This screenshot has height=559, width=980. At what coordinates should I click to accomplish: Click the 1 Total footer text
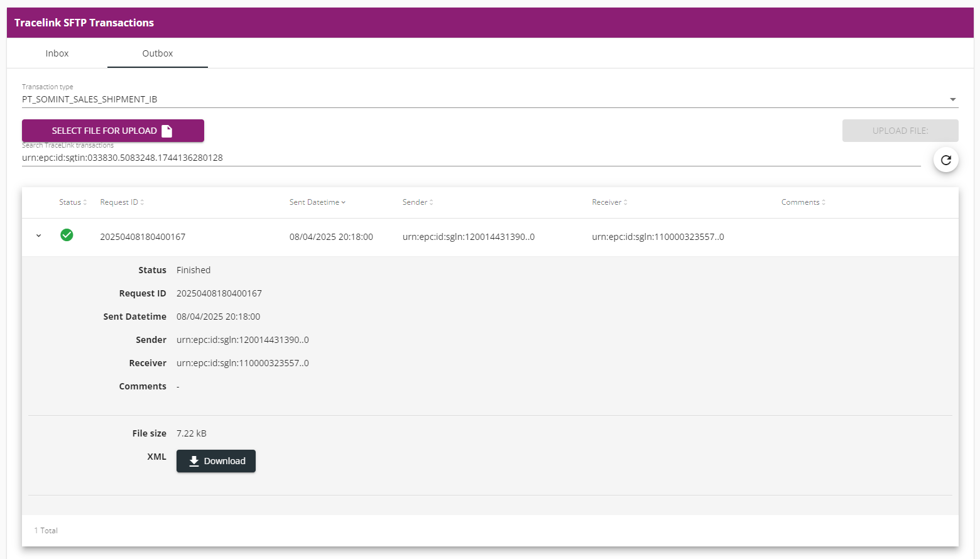[x=46, y=531]
